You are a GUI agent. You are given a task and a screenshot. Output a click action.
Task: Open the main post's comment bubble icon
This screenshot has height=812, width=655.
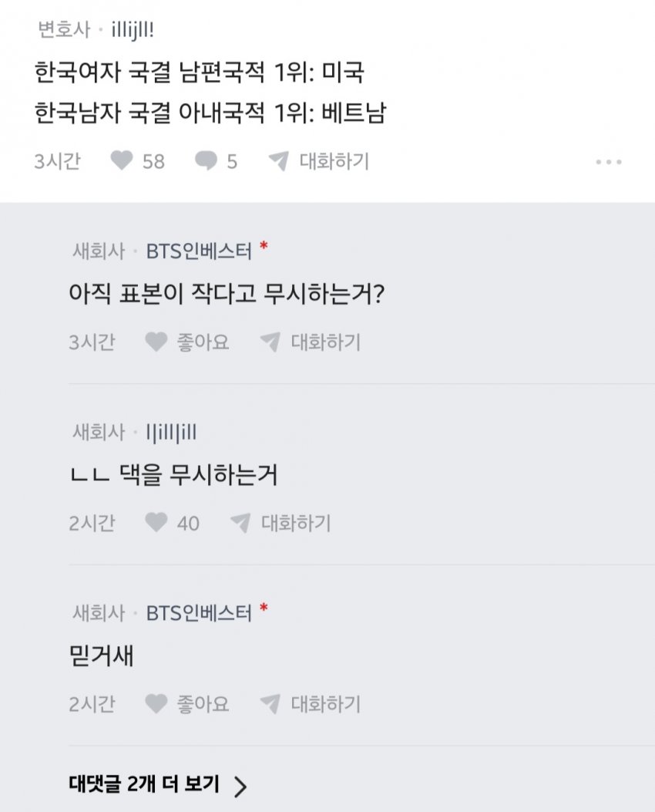206,161
